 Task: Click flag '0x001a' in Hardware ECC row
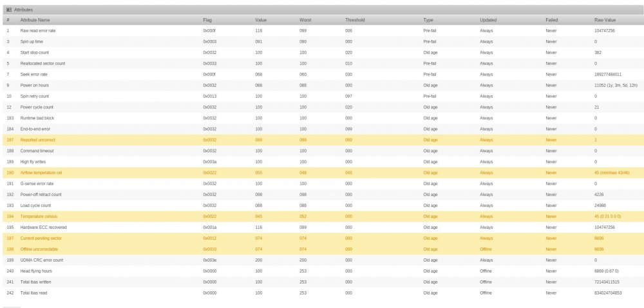point(209,227)
